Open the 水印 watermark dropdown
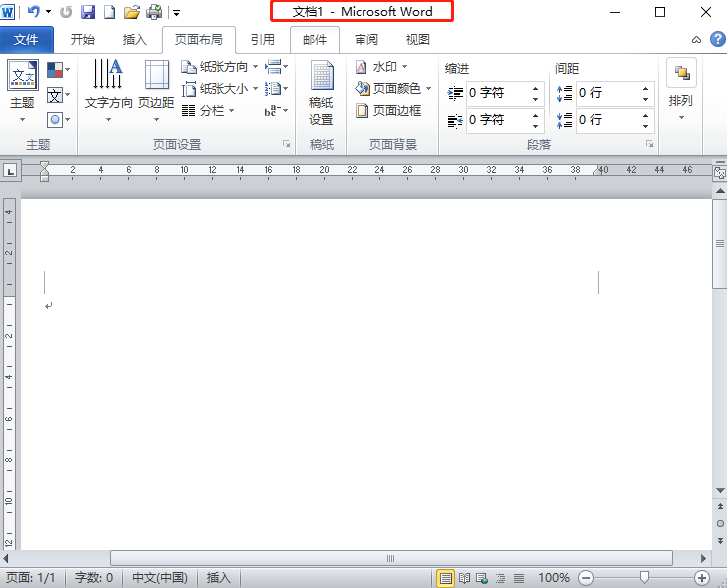The height and width of the screenshot is (588, 727). click(x=381, y=67)
